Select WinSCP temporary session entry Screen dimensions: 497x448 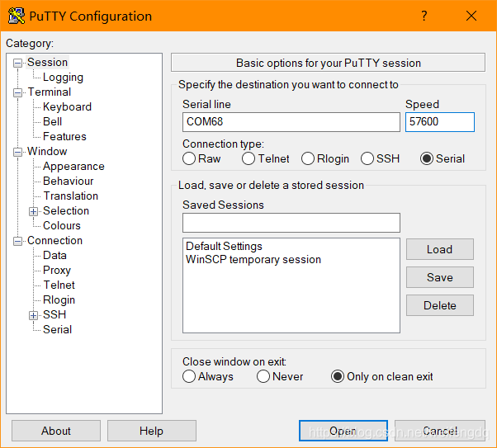pyautogui.click(x=291, y=260)
